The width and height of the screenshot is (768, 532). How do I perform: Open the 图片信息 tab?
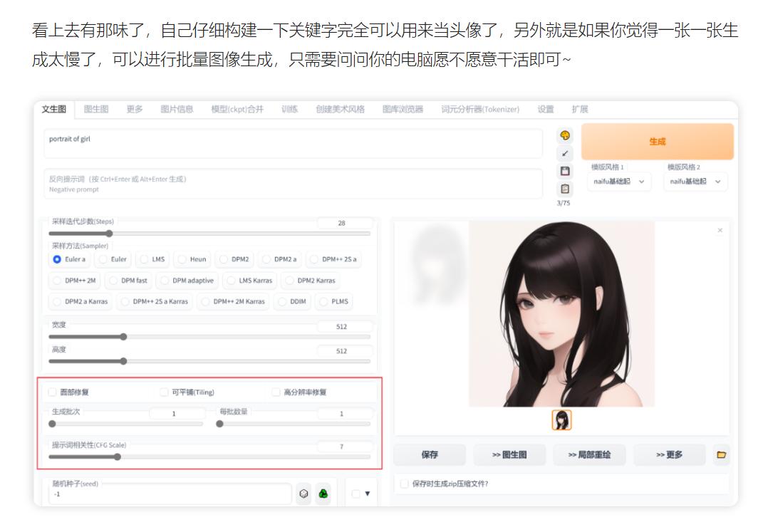pyautogui.click(x=177, y=109)
